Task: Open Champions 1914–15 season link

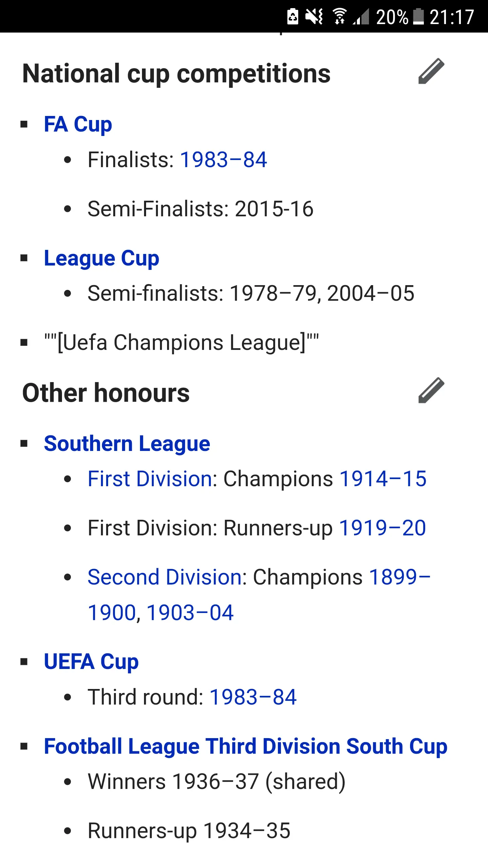Action: (383, 479)
